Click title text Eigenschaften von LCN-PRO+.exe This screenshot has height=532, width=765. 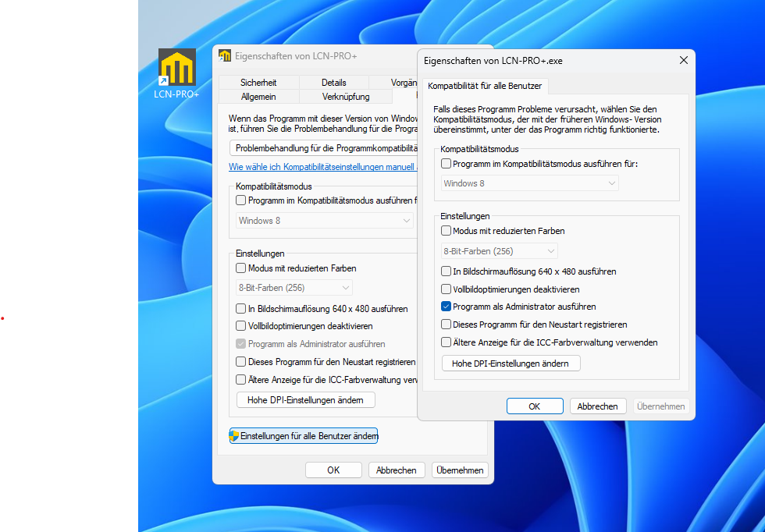click(x=493, y=61)
